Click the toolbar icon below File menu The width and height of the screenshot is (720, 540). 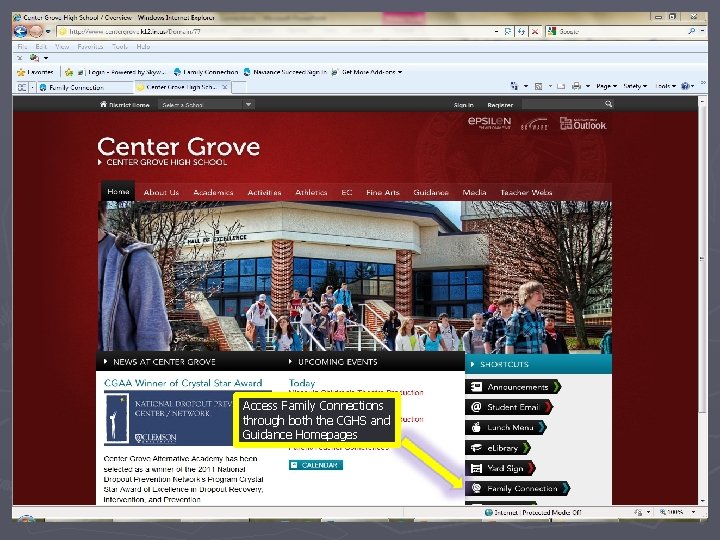coord(34,58)
